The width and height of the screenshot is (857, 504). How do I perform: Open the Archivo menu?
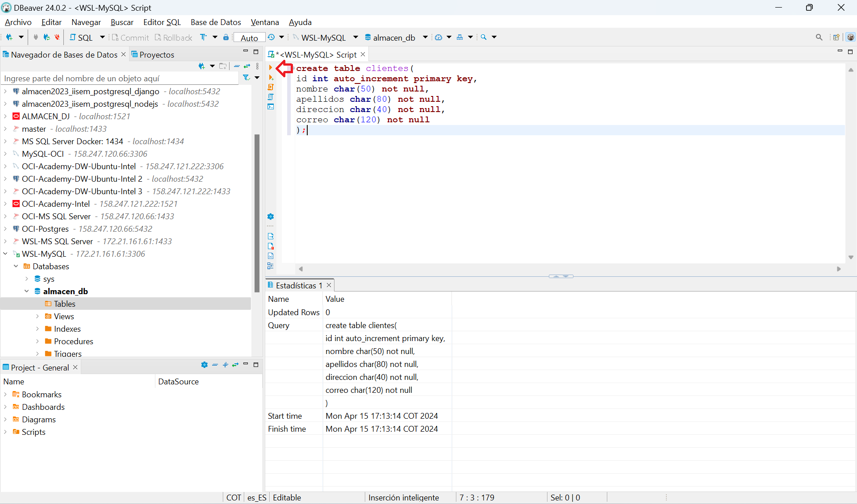18,22
